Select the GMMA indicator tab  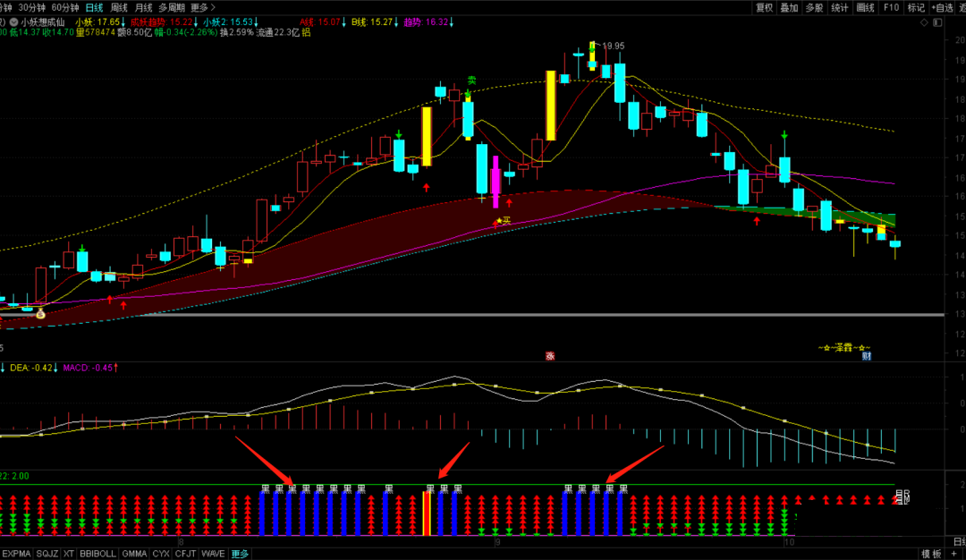(133, 554)
